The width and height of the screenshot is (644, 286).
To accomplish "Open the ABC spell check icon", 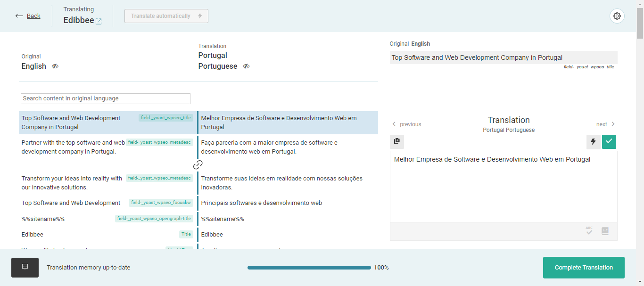I will coord(589,231).
